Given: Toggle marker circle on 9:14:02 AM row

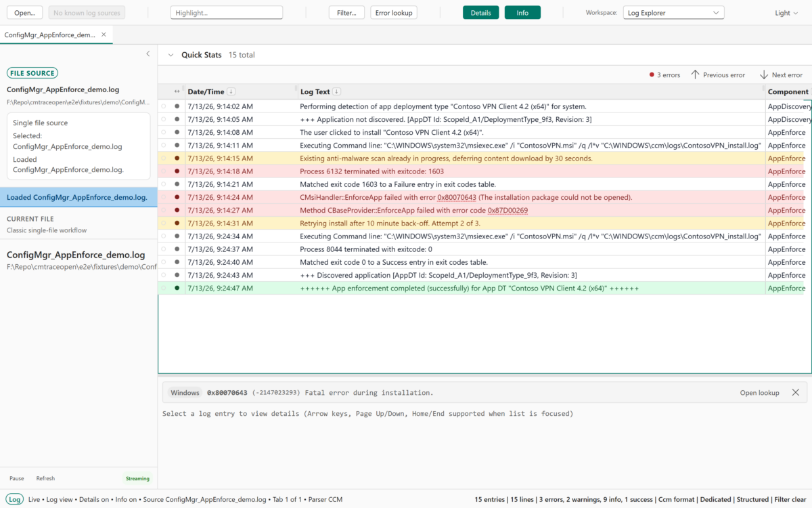Looking at the screenshot, I should (164, 106).
